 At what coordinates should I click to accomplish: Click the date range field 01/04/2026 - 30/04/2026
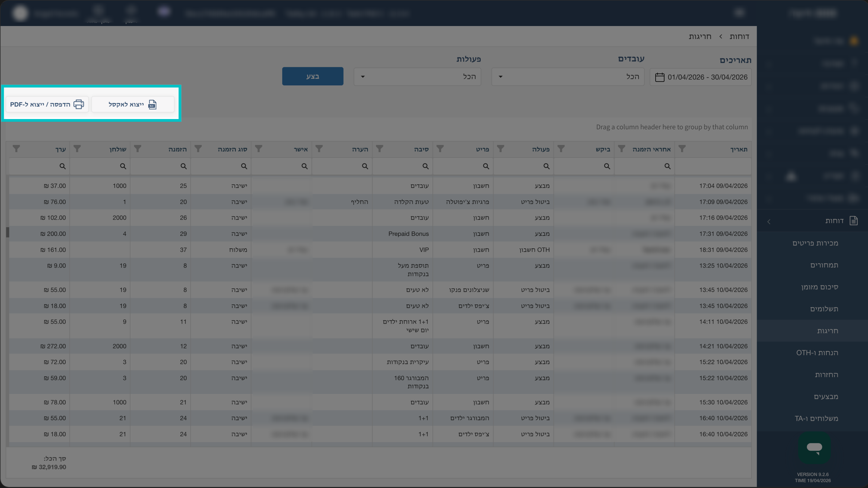pyautogui.click(x=701, y=77)
